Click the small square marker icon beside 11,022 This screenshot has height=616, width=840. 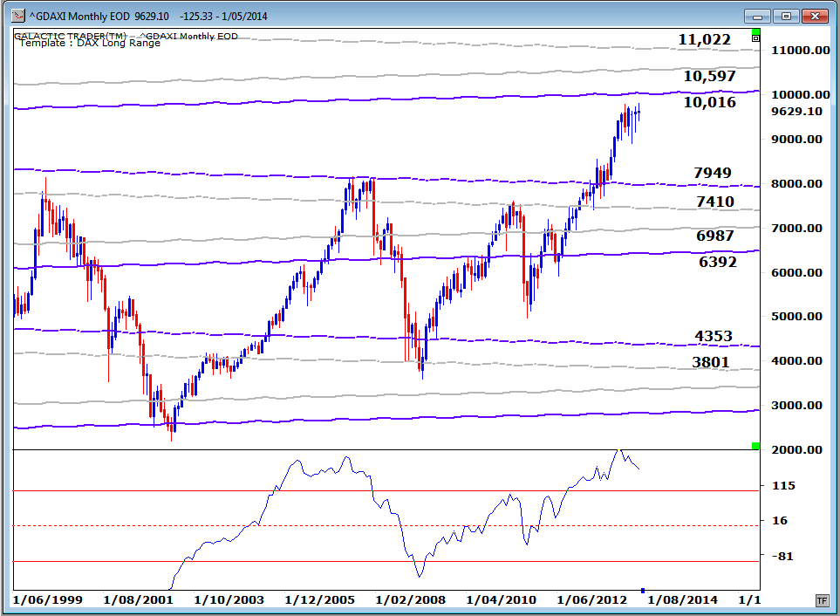pyautogui.click(x=755, y=38)
